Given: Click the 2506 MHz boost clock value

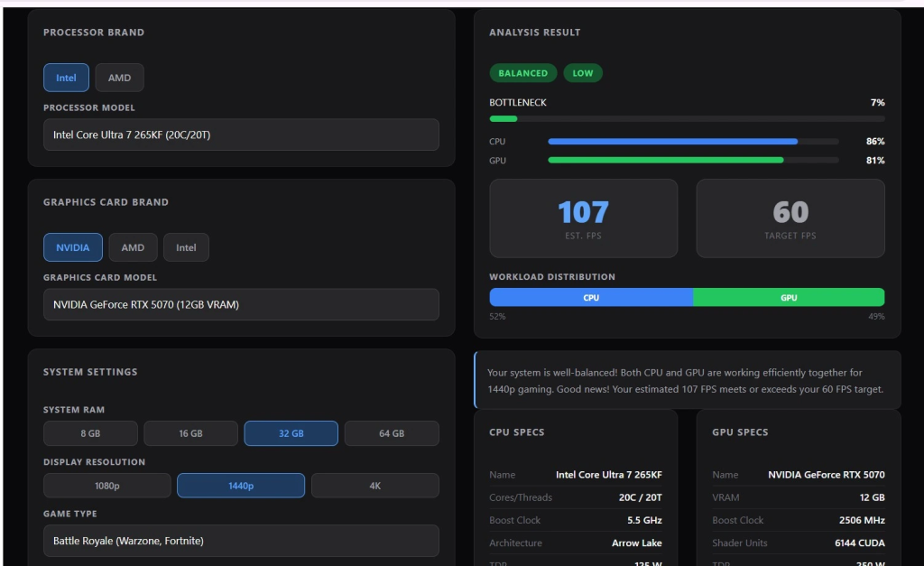Looking at the screenshot, I should point(862,520).
